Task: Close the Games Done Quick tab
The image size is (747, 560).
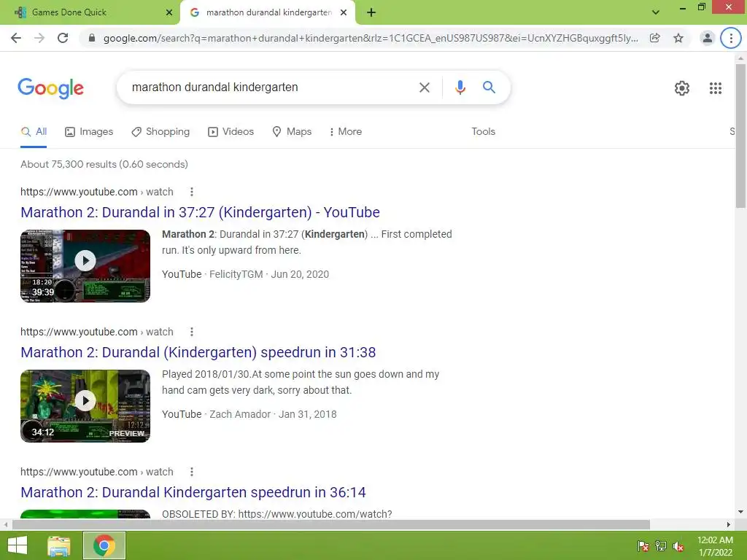Action: click(x=169, y=12)
